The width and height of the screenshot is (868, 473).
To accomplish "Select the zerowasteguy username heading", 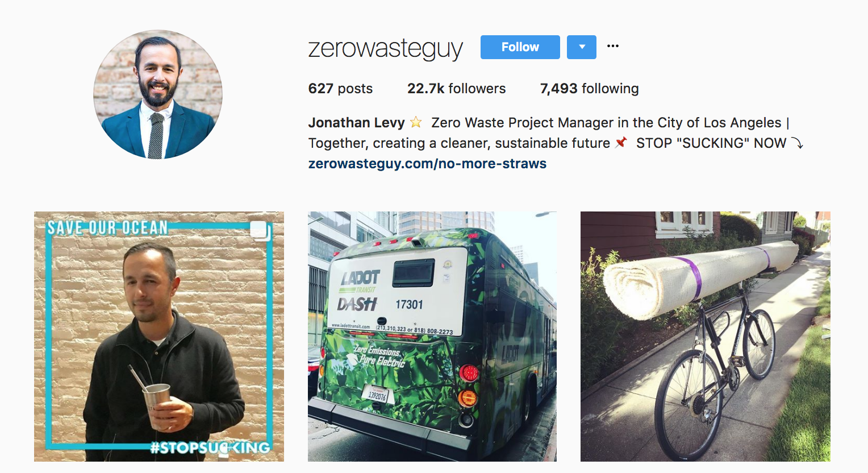I will [x=386, y=48].
